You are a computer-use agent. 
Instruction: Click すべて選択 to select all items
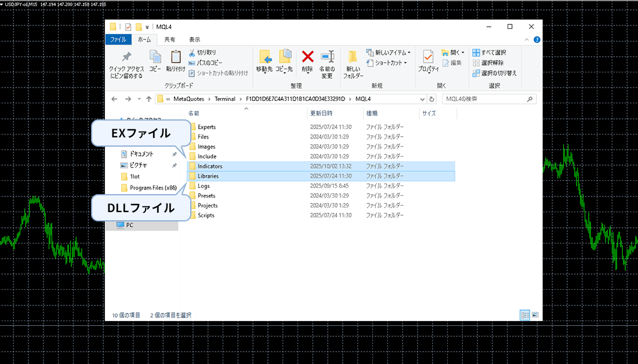point(489,52)
